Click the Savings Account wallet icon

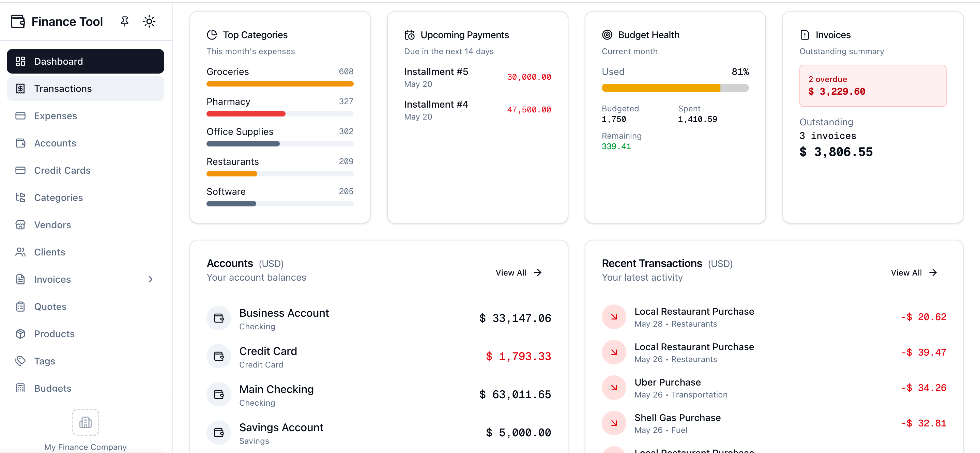point(219,433)
